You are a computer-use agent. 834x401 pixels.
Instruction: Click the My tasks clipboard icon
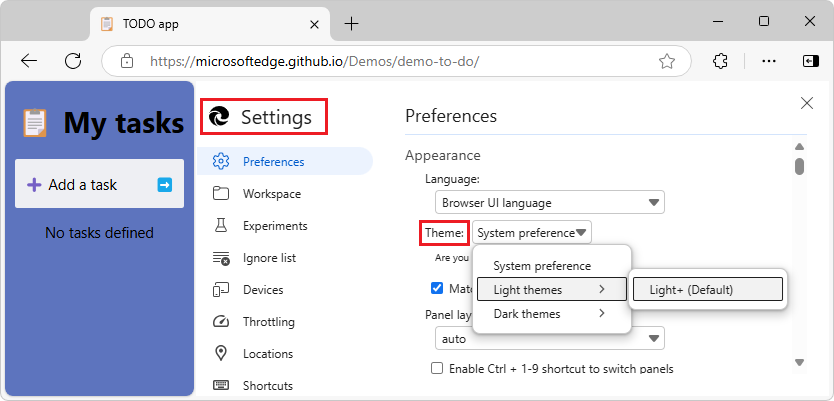(36, 122)
